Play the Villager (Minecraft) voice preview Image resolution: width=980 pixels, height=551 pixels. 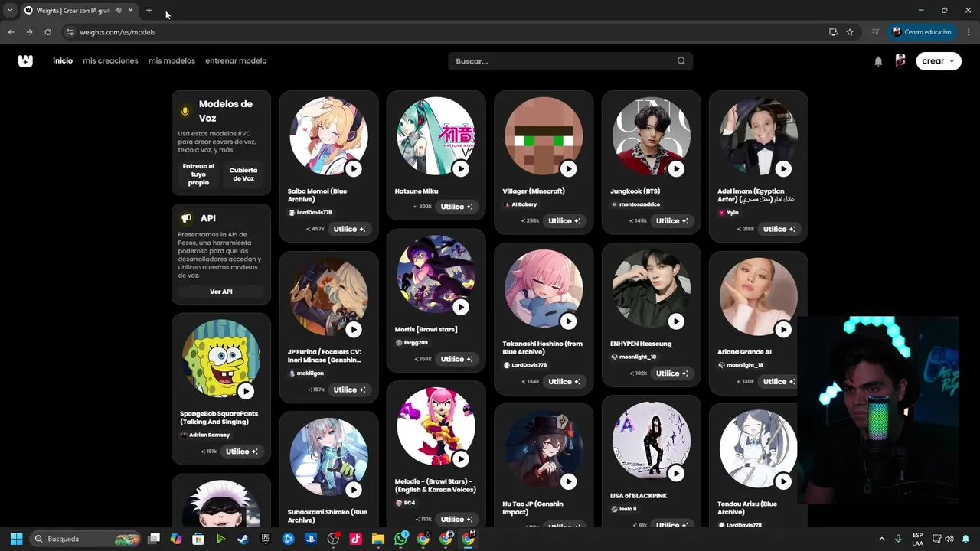[568, 169]
